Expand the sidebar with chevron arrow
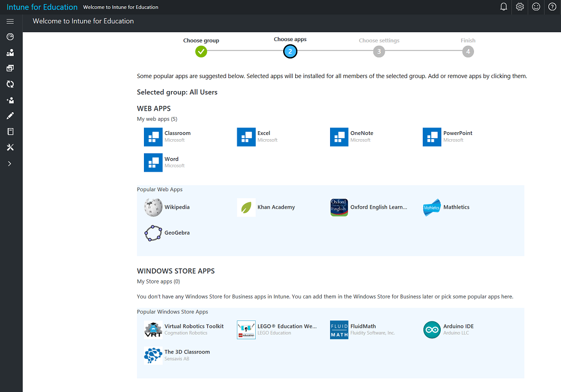Image resolution: width=561 pixels, height=392 pixels. point(9,164)
